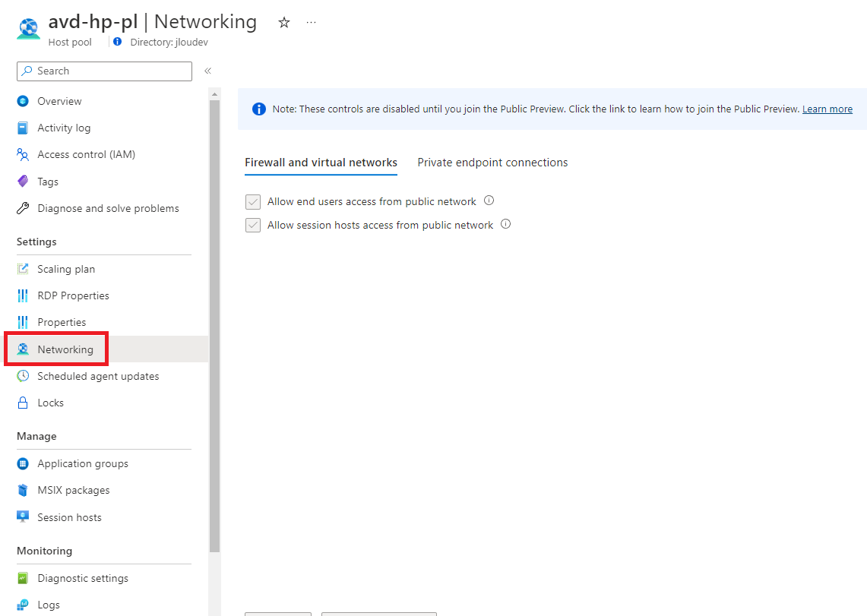This screenshot has width=867, height=616.
Task: Click the Overview icon in sidebar
Action: [23, 101]
